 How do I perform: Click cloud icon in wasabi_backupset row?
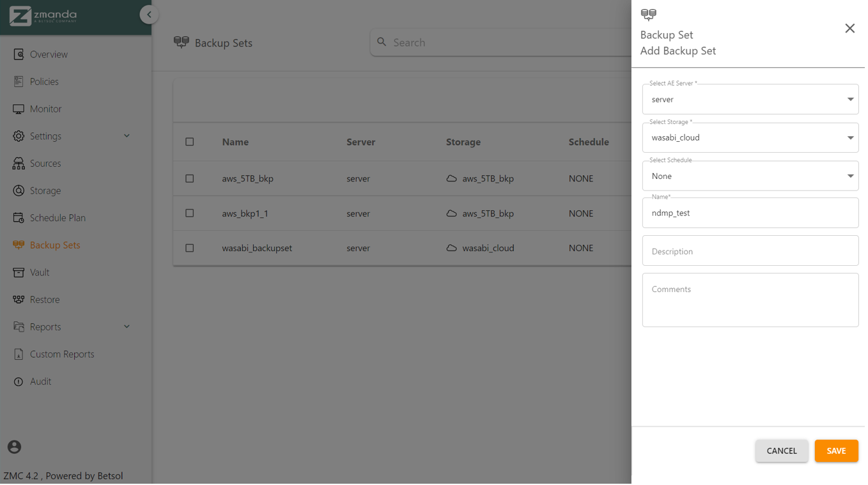tap(453, 249)
